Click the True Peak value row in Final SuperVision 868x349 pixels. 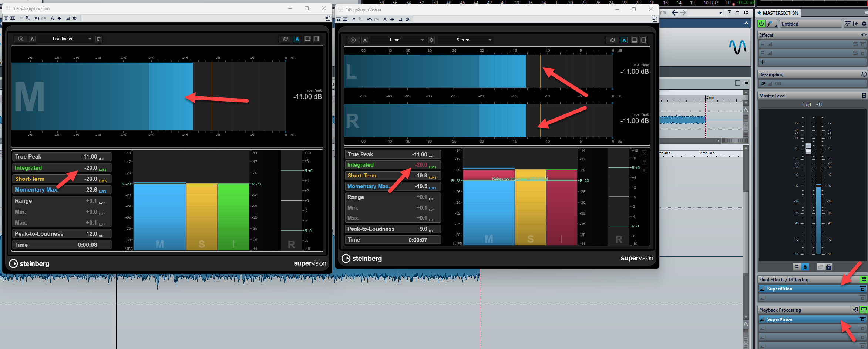click(62, 157)
